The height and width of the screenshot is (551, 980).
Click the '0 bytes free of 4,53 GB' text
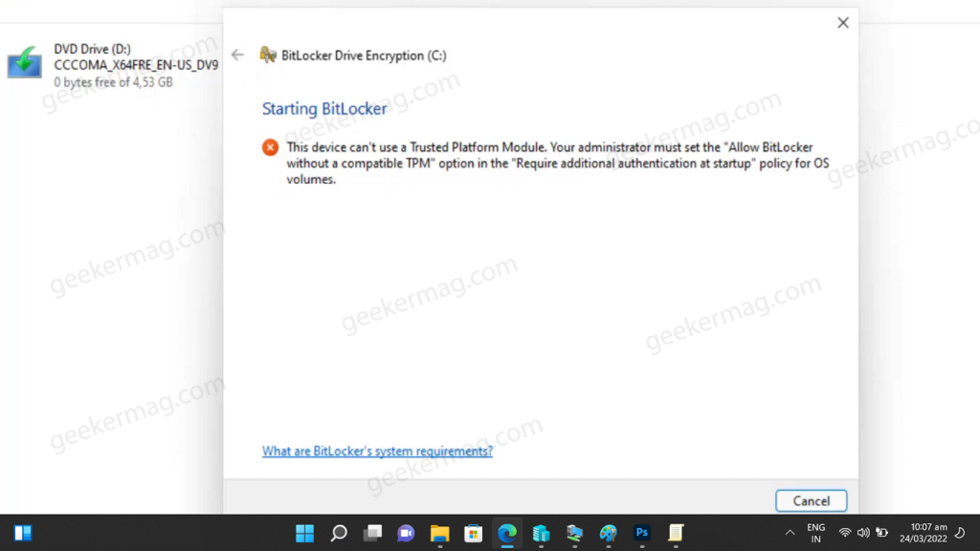click(113, 82)
